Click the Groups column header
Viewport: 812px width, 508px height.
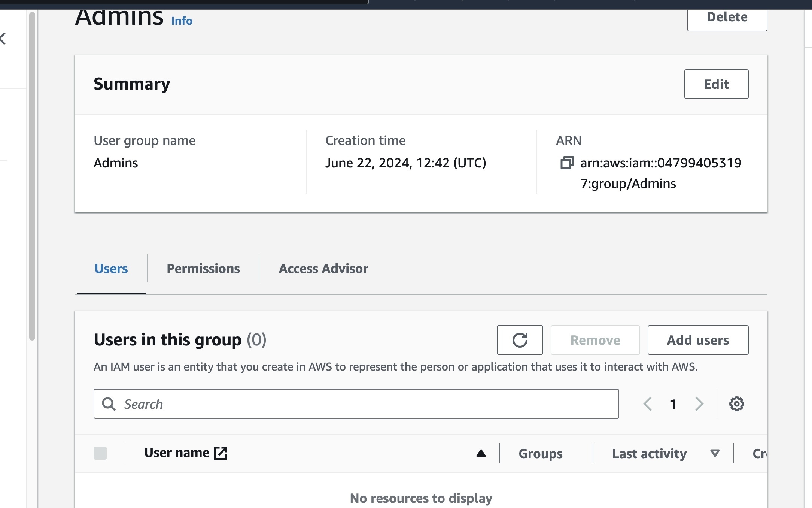point(540,454)
